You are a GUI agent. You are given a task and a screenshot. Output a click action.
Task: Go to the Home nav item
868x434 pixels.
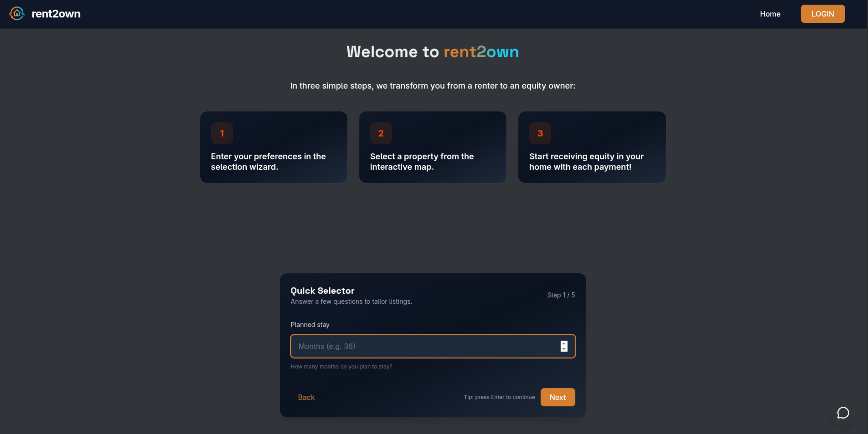point(770,14)
